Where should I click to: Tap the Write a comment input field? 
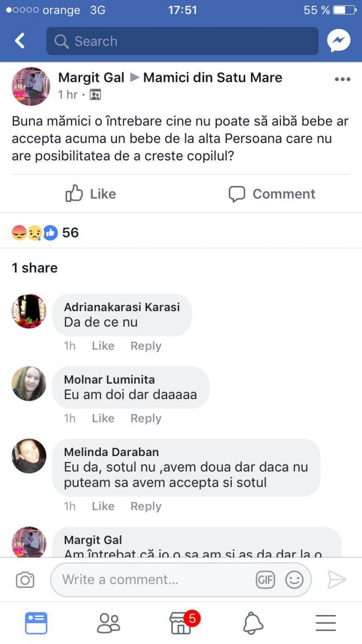(136, 579)
